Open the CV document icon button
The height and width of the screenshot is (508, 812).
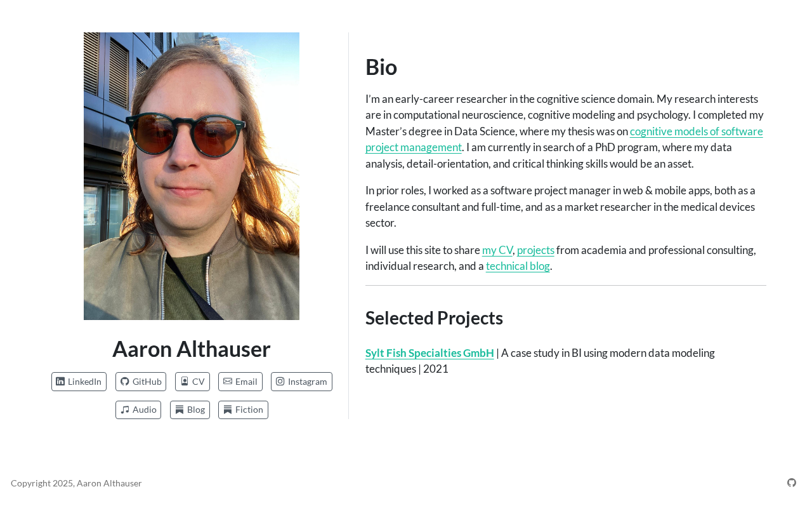[x=185, y=382]
